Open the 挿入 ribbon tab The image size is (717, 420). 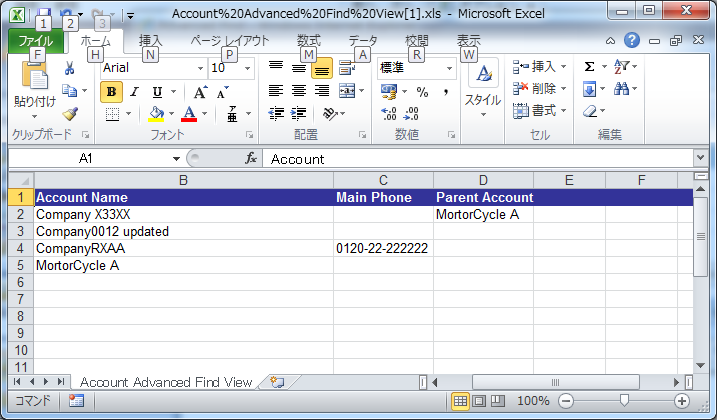150,41
